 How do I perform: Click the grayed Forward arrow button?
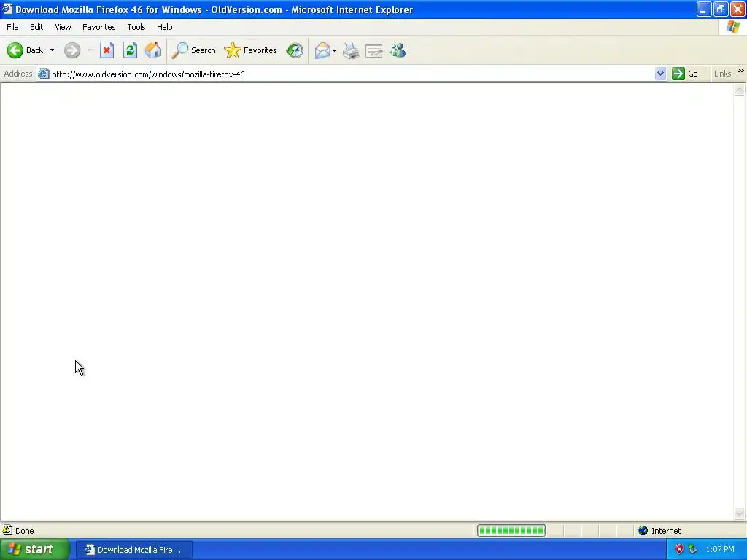[x=72, y=50]
